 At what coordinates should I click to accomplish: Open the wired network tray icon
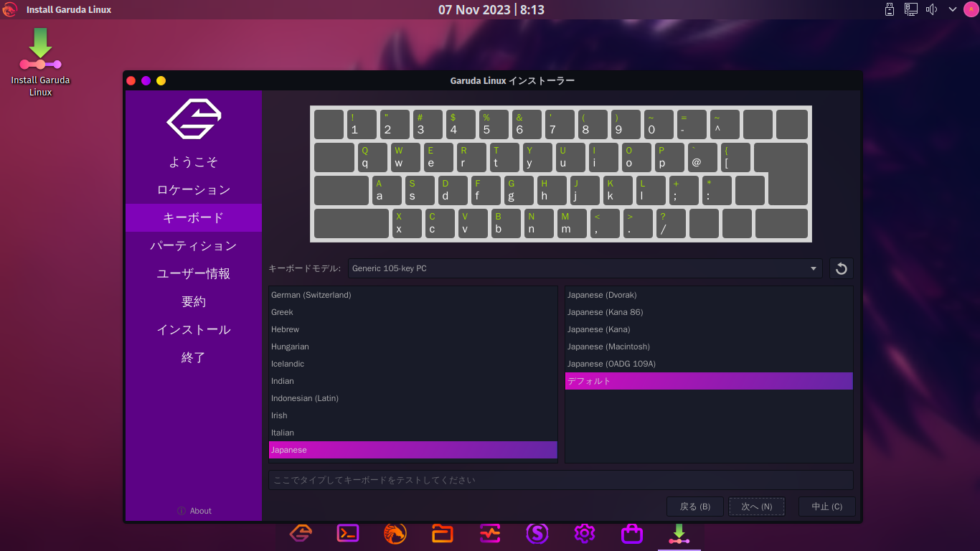(911, 9)
